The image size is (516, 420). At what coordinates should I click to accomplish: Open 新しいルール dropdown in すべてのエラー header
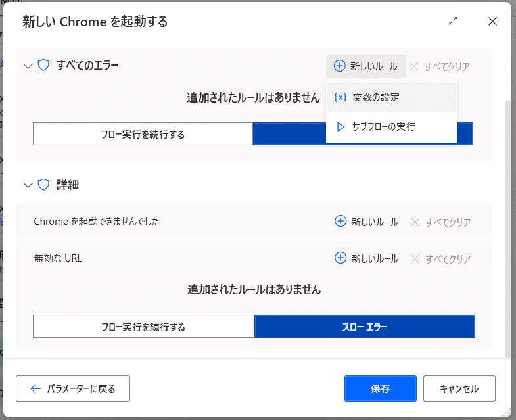[366, 66]
